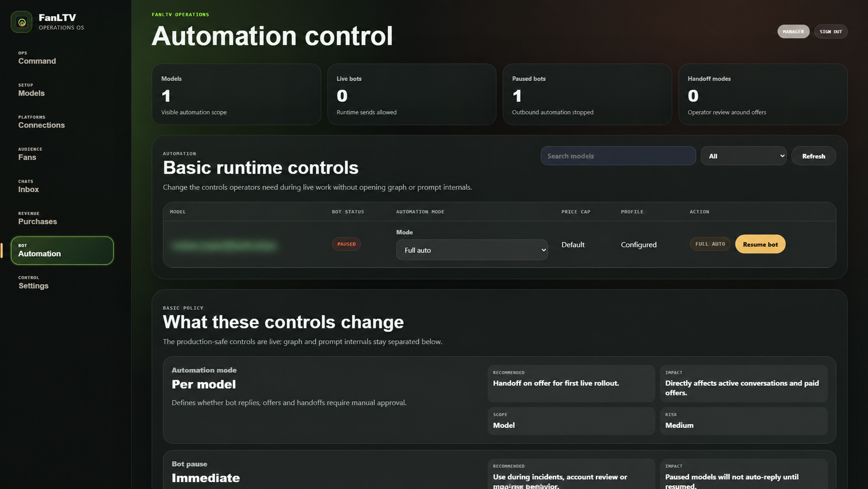868x489 pixels.
Task: Click the FanLTV logo icon
Action: pos(21,22)
